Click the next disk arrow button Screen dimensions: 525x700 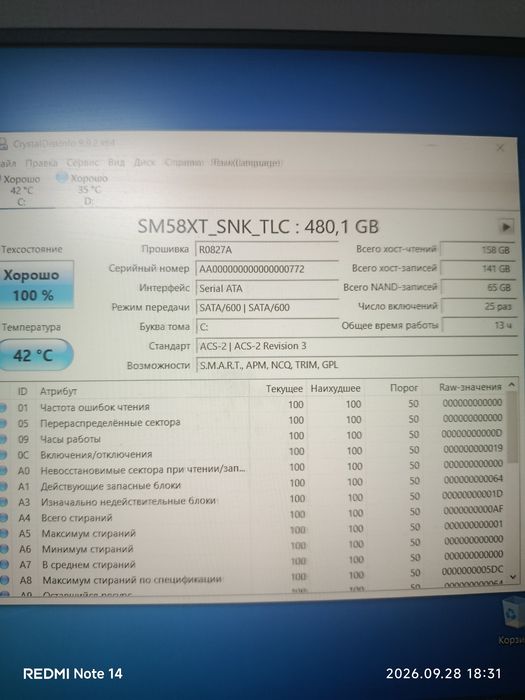coord(505,227)
